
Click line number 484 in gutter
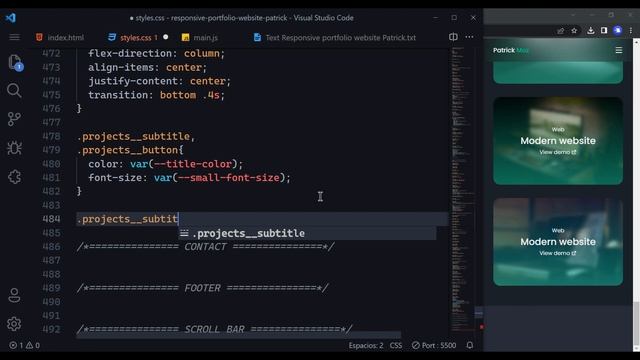tap(51, 219)
